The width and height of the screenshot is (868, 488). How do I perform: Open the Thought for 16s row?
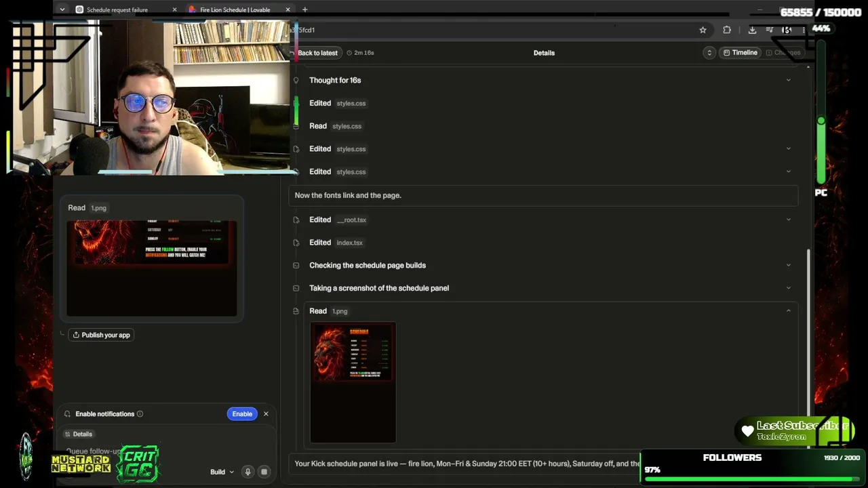(x=542, y=80)
